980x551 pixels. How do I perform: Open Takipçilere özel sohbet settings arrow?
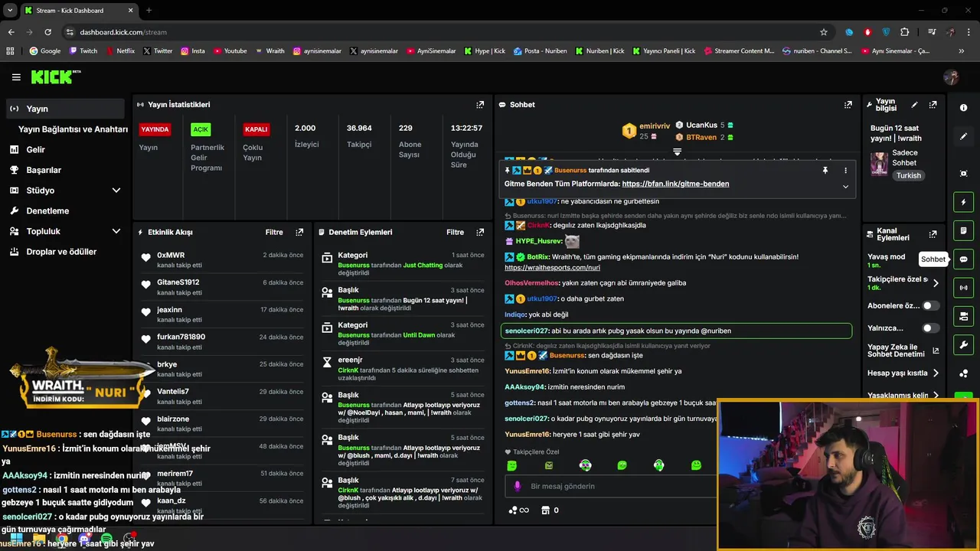(x=936, y=283)
